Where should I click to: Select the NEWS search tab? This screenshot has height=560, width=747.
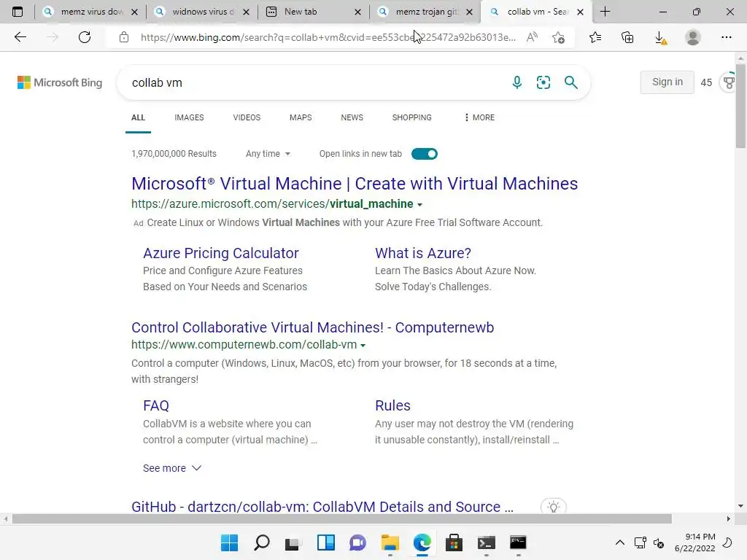click(352, 117)
